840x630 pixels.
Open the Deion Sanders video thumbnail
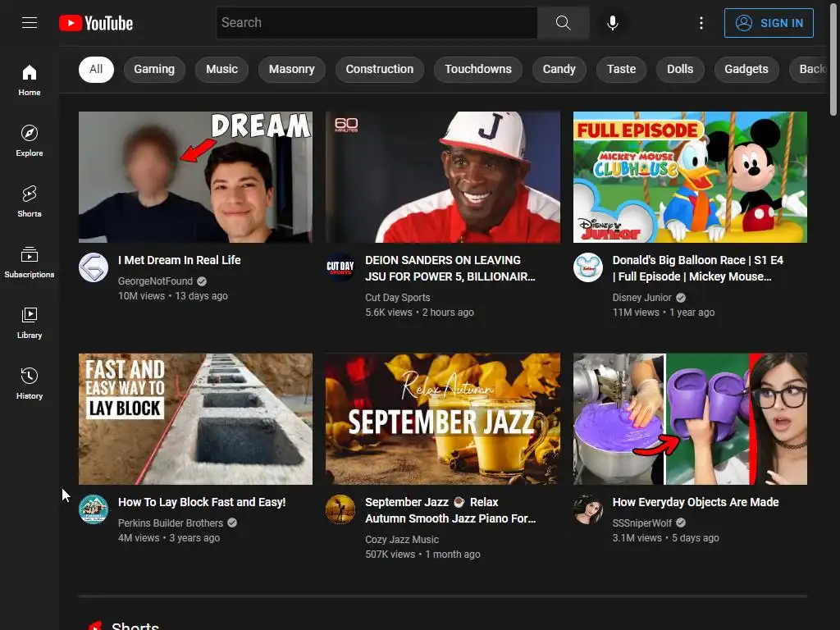pyautogui.click(x=442, y=177)
